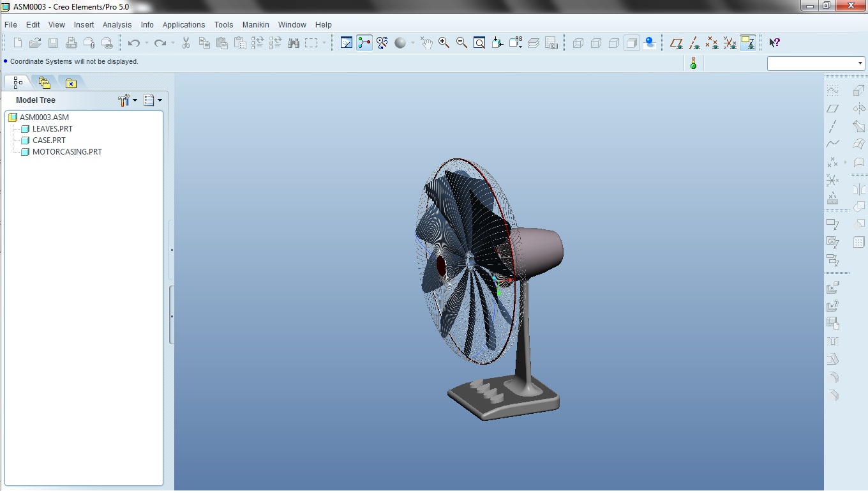Open the Tools menu

pyautogui.click(x=223, y=25)
